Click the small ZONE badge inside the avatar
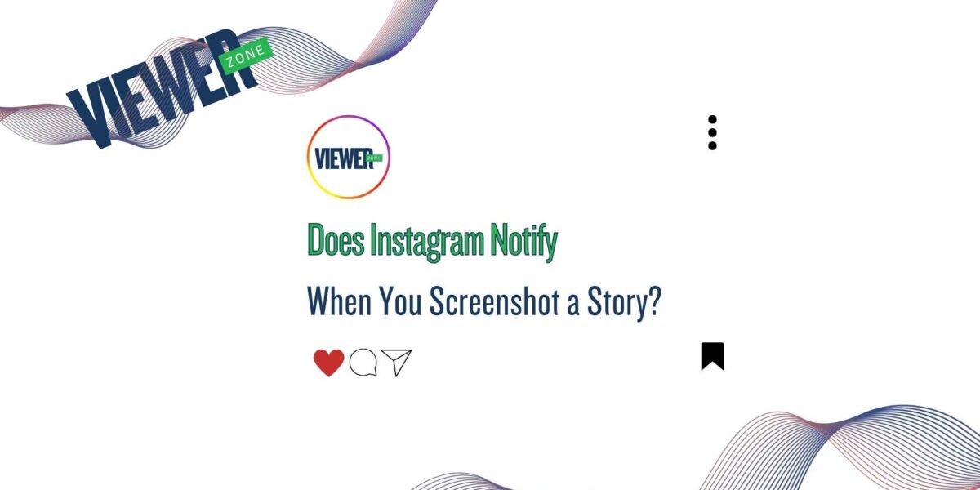Viewport: 980px width, 490px height. coord(374,157)
